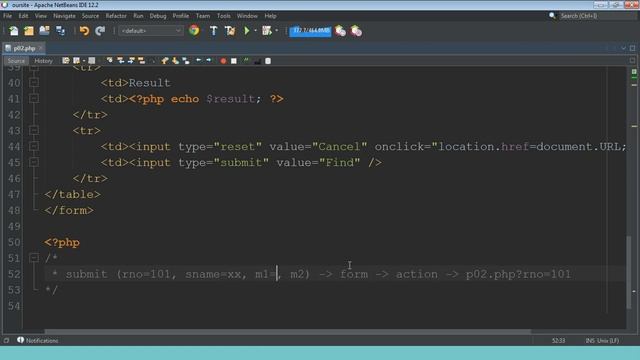Open the Debug Project dropdown arrow
Image resolution: width=640 pixels, height=360 pixels.
click(x=277, y=31)
